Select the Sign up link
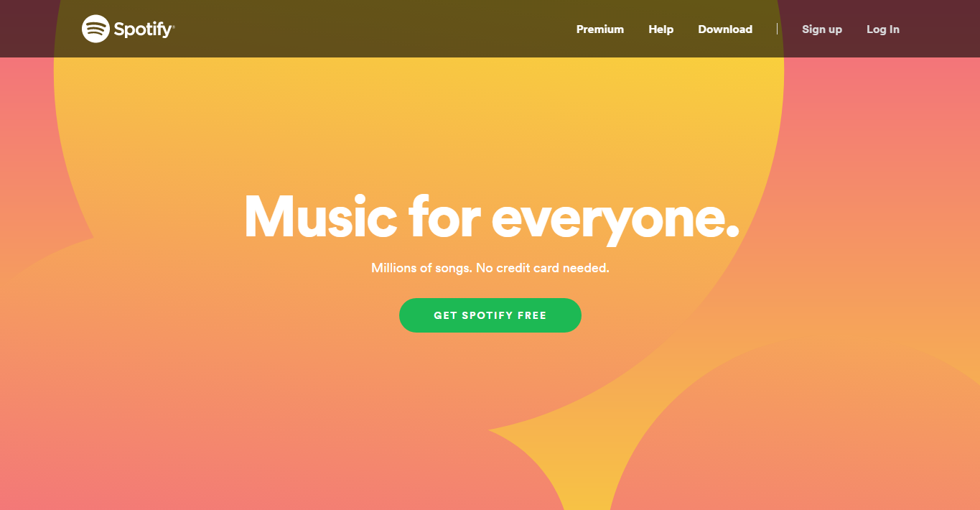The image size is (980, 510). pos(822,29)
